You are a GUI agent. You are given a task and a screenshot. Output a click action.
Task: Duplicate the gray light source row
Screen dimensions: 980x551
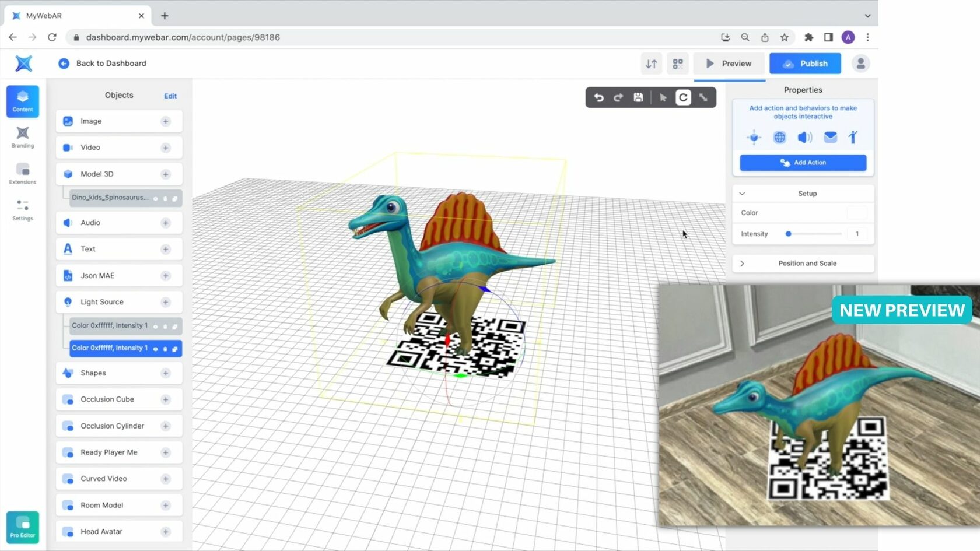click(x=174, y=327)
